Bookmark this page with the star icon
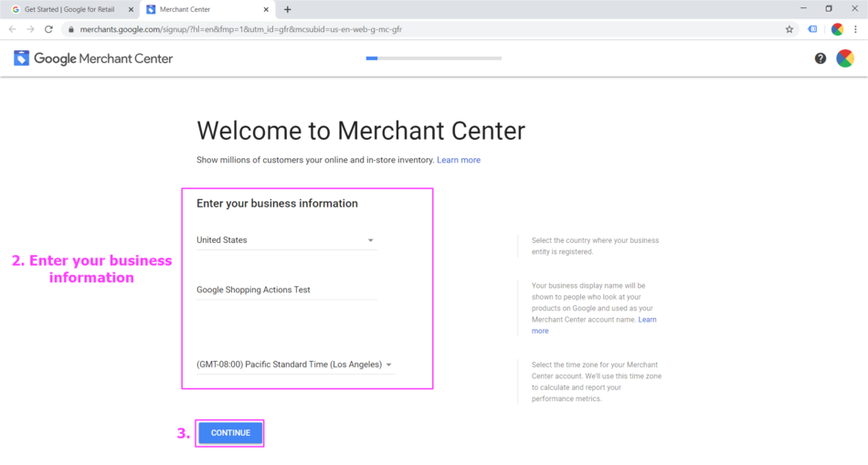Image resolution: width=868 pixels, height=465 pixels. pyautogui.click(x=789, y=29)
